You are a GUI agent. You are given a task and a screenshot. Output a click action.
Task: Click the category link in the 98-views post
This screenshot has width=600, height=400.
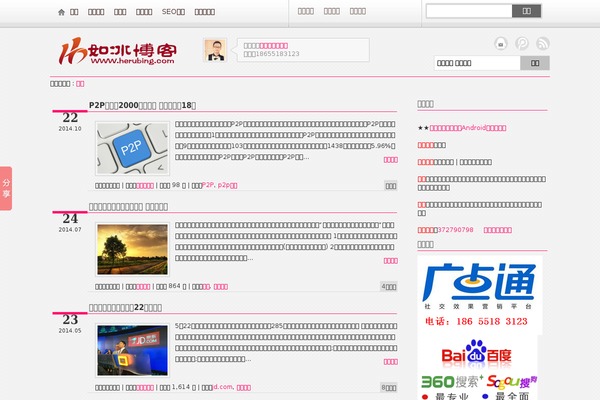[x=145, y=186]
